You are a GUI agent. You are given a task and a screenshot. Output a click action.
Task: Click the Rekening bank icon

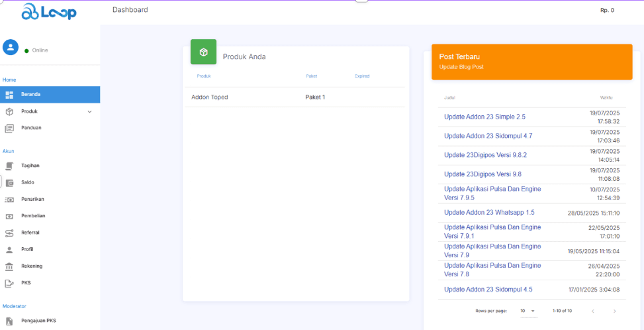[9, 266]
